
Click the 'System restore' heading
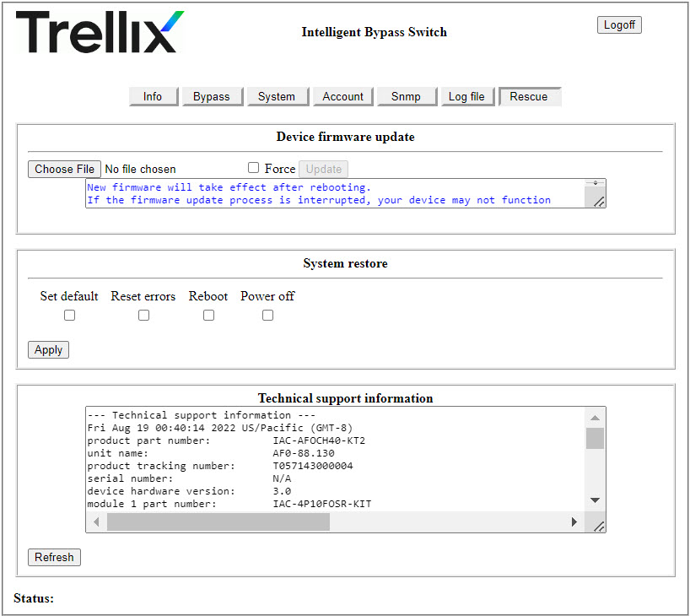(x=346, y=263)
